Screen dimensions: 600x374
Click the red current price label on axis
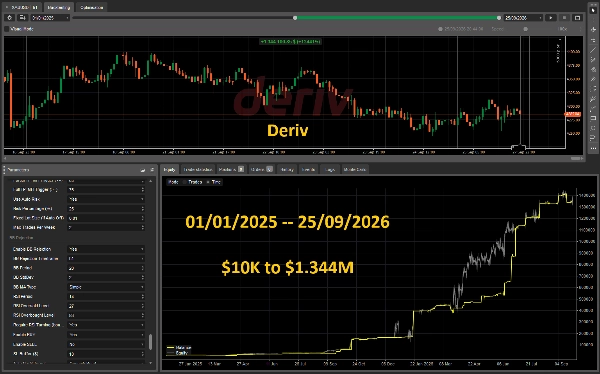point(572,114)
